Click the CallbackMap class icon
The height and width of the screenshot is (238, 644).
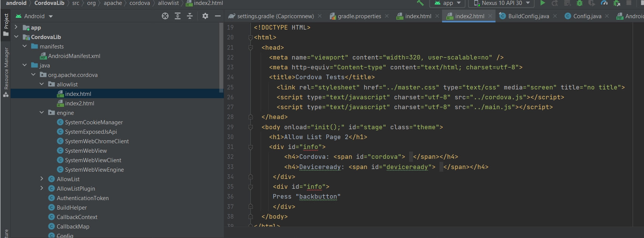tap(52, 226)
